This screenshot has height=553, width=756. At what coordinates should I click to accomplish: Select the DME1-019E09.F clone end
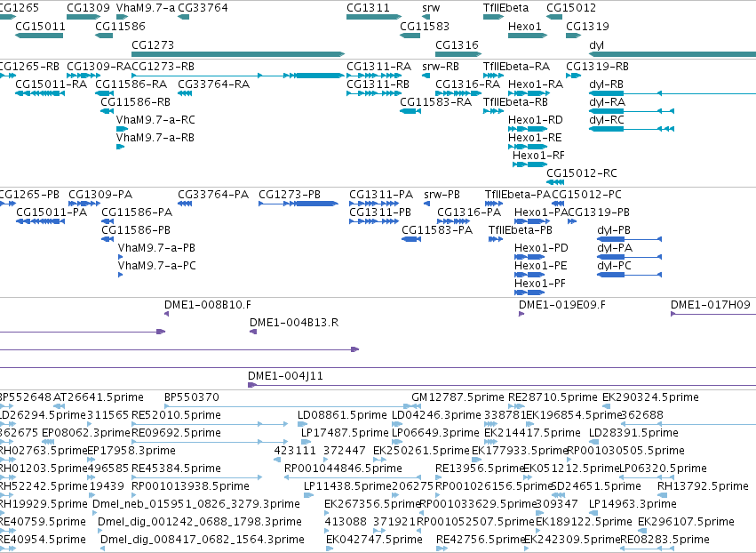coord(521,314)
